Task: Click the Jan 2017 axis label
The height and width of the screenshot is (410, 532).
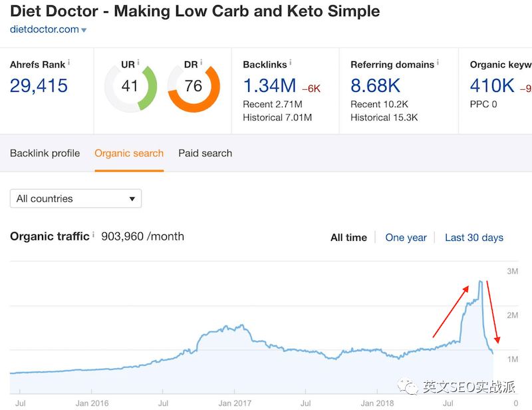Action: 235,403
